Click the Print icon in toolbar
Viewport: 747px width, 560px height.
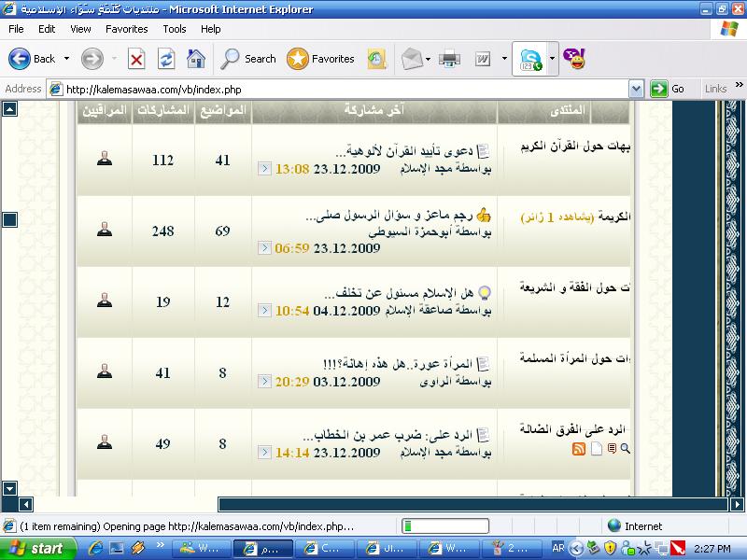point(449,59)
